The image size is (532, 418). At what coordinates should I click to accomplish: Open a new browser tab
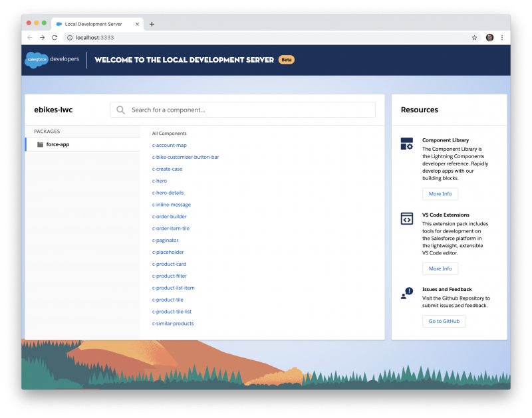point(152,24)
